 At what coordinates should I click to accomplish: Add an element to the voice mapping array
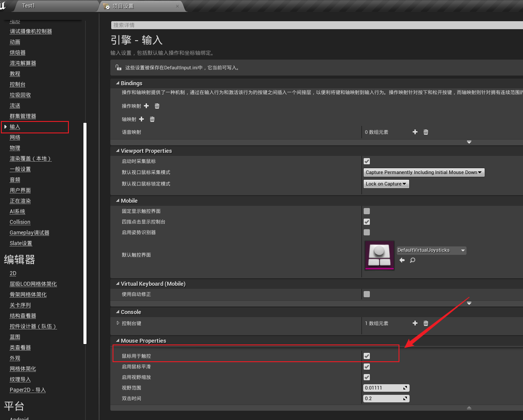(x=415, y=132)
